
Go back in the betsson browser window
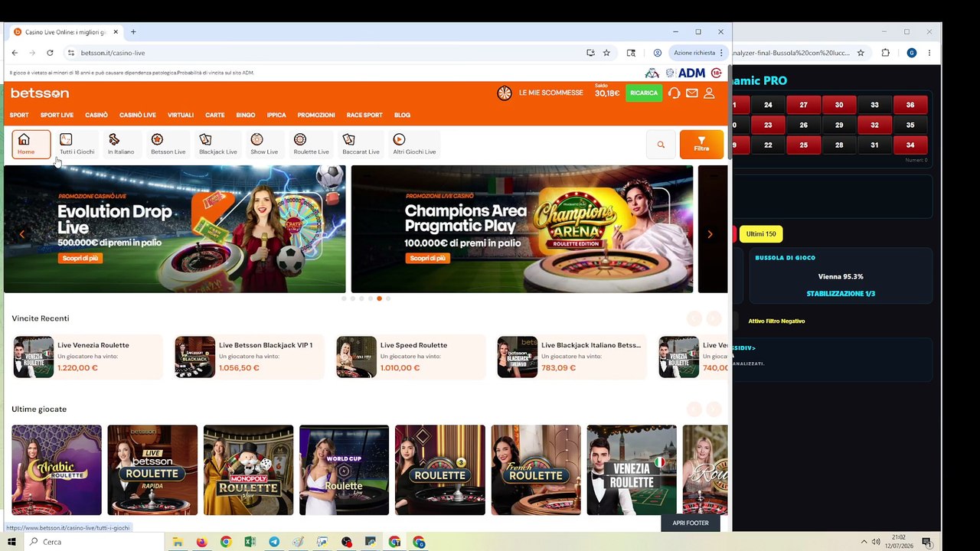[x=15, y=53]
